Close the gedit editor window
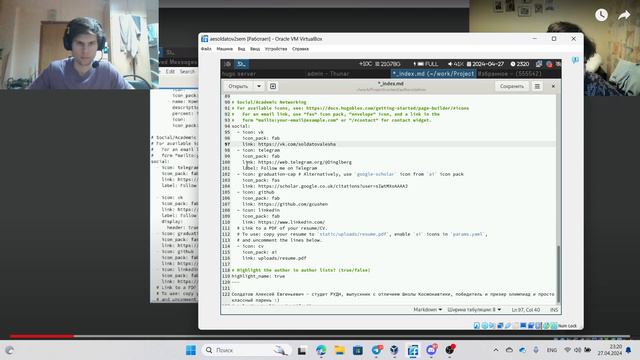Viewport: 640px width, 360px height. (553, 86)
